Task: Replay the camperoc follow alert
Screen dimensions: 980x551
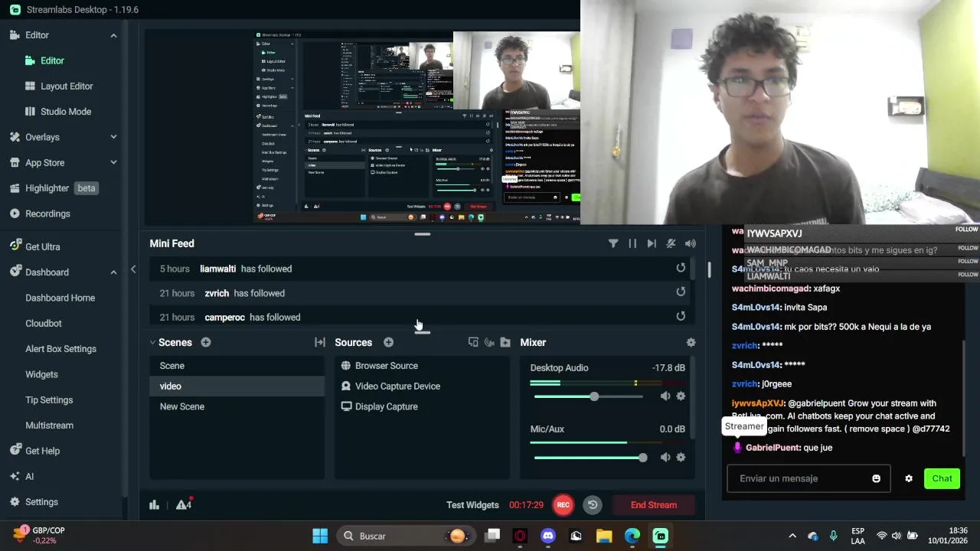Action: pyautogui.click(x=681, y=316)
